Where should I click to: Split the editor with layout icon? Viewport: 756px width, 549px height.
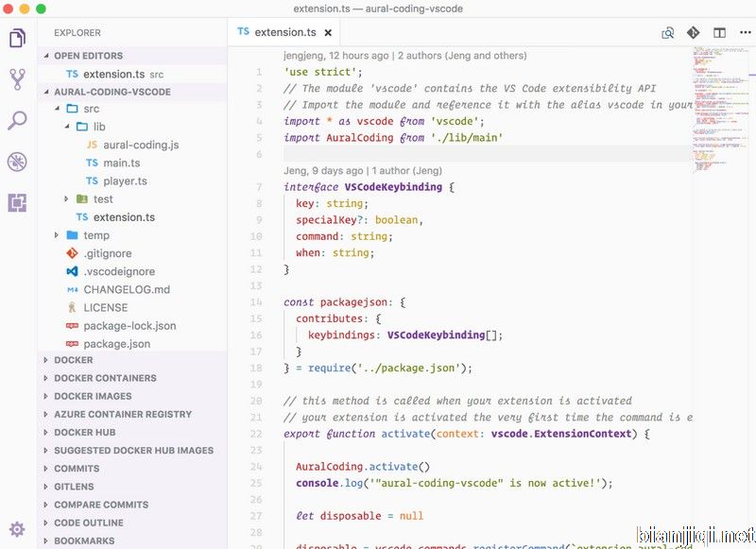pos(719,33)
